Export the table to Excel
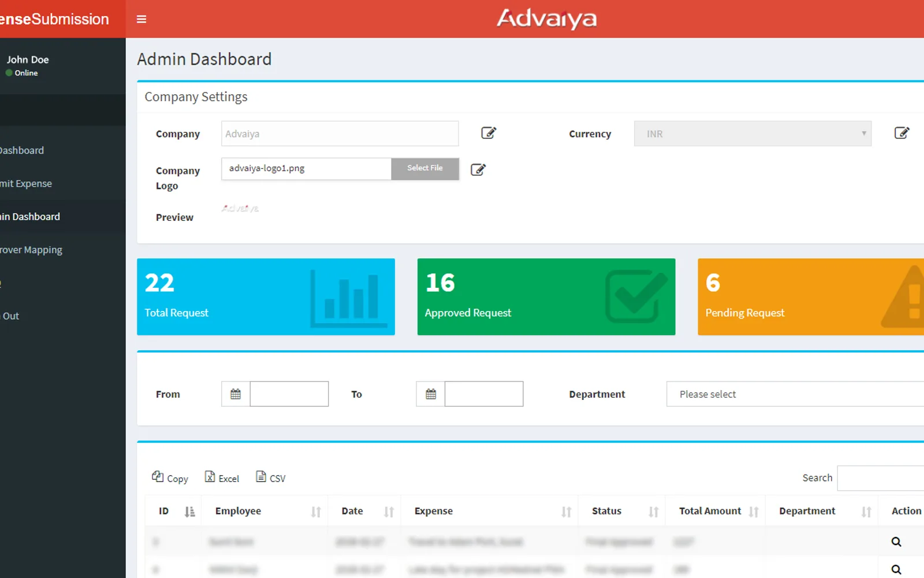Screen dimensions: 924x578 click(222, 477)
